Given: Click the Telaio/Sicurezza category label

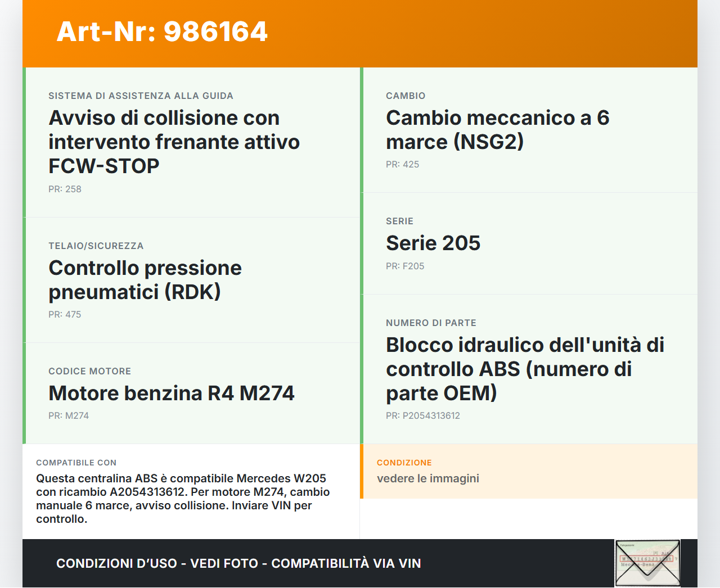Looking at the screenshot, I should [x=96, y=246].
